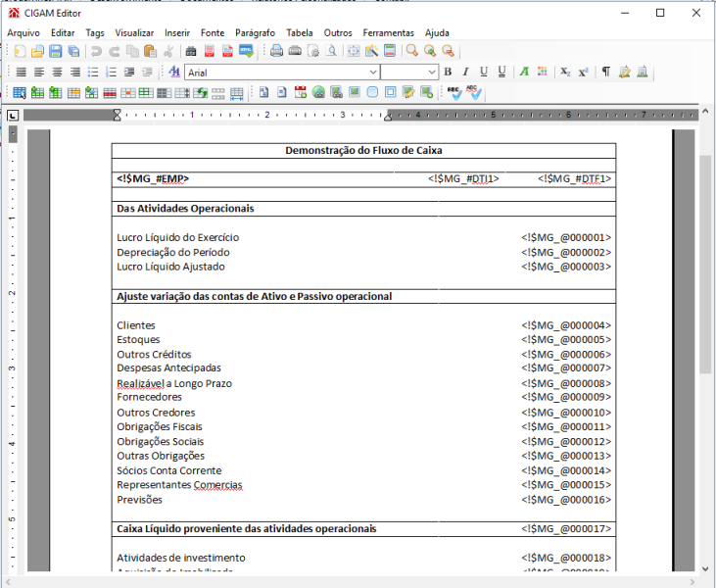The height and width of the screenshot is (588, 716).
Task: Insert a numbered list
Action: [111, 73]
